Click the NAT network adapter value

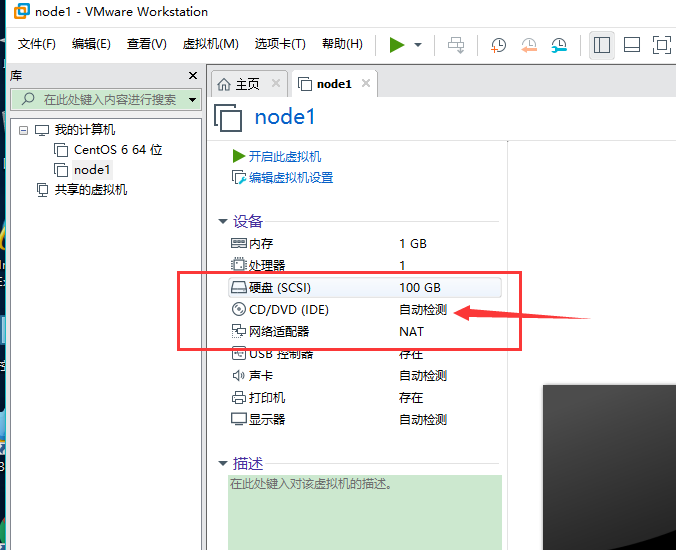pyautogui.click(x=411, y=331)
